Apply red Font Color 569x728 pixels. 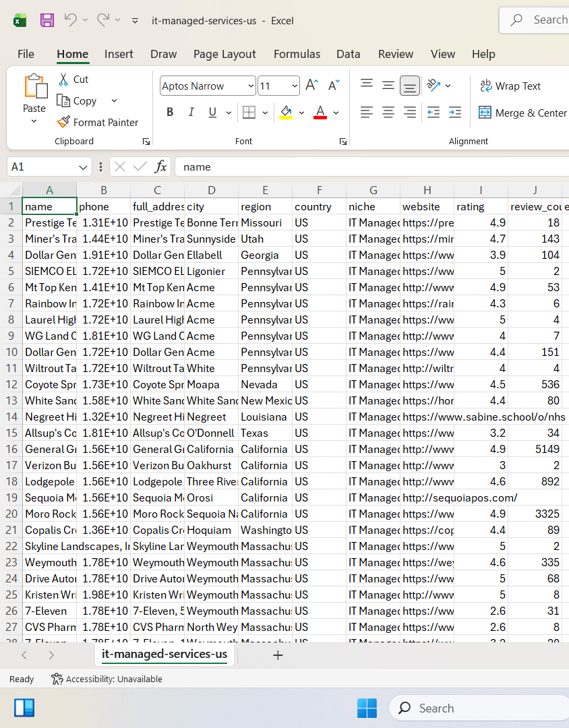(320, 112)
